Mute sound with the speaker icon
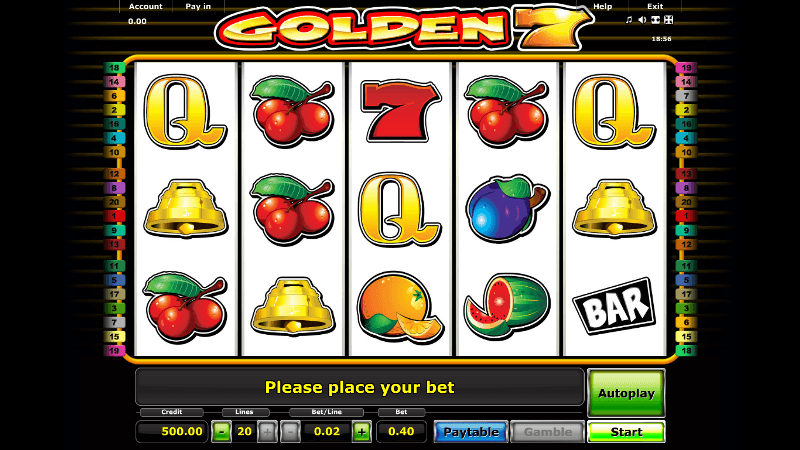Screen dimensions: 800x450 pos(642,20)
